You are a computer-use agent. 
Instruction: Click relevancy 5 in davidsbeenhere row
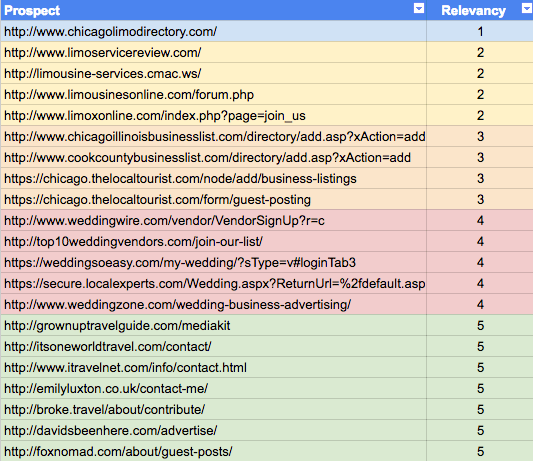point(480,431)
